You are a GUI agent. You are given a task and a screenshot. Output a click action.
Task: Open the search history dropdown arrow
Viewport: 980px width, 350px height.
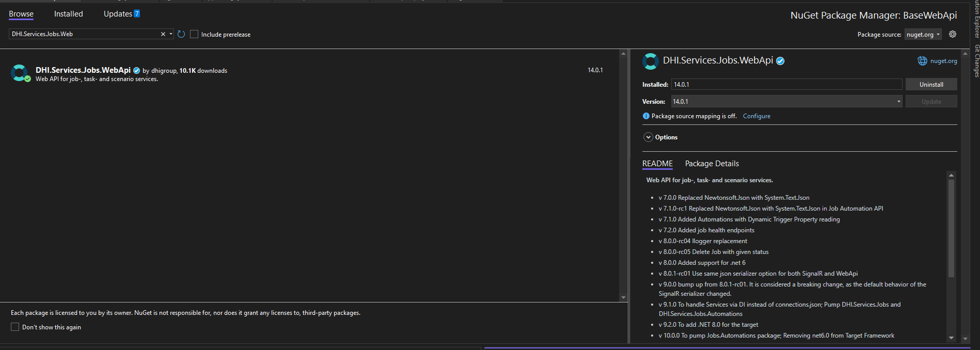point(171,34)
